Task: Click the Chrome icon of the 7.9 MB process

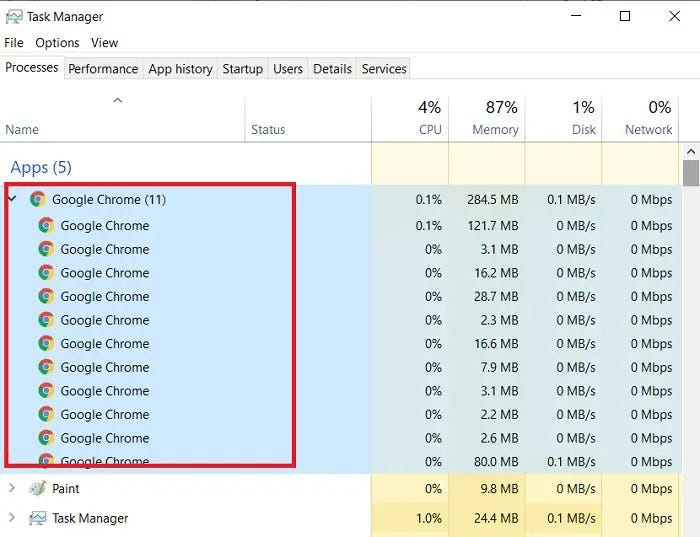Action: coord(46,367)
